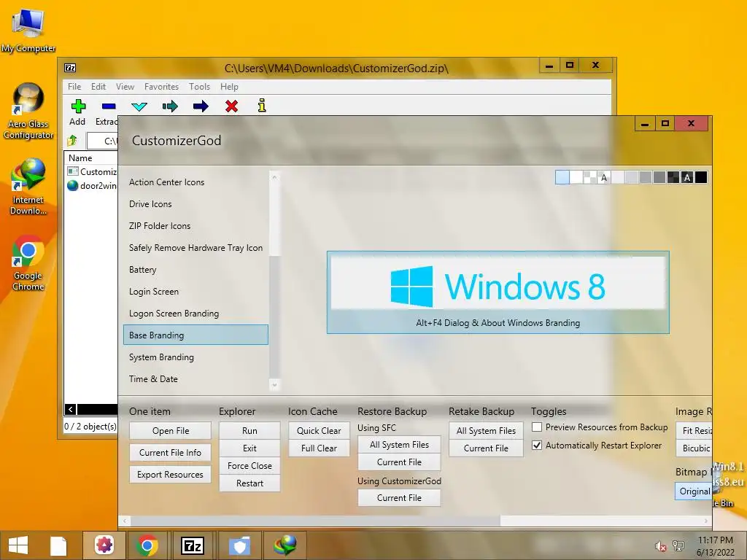Click scroll-up arrow of category list
Image resolution: width=747 pixels, height=560 pixels.
pos(274,177)
